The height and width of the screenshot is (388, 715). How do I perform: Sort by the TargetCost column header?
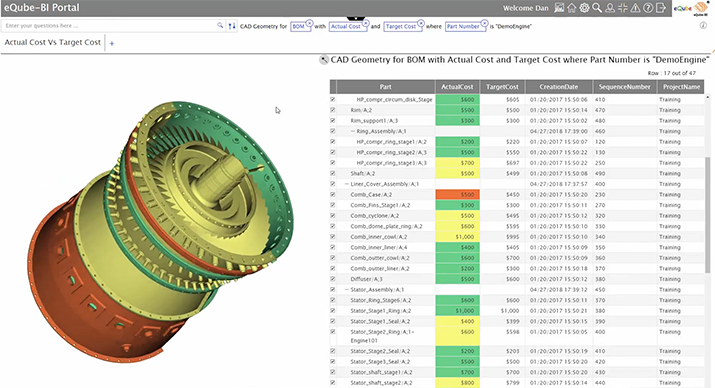(502, 87)
